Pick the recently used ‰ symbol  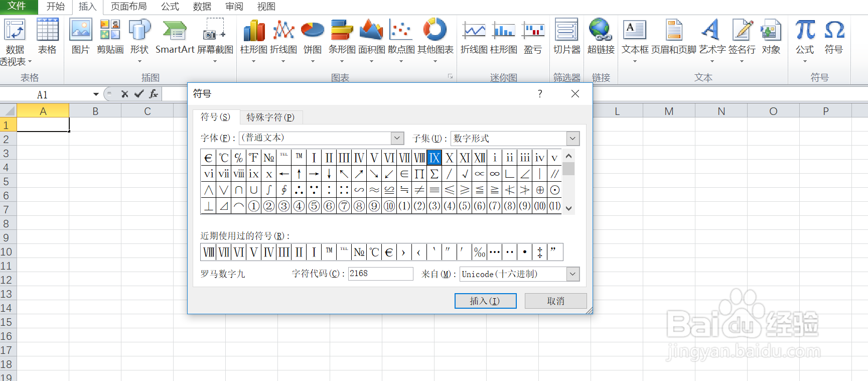click(x=480, y=252)
